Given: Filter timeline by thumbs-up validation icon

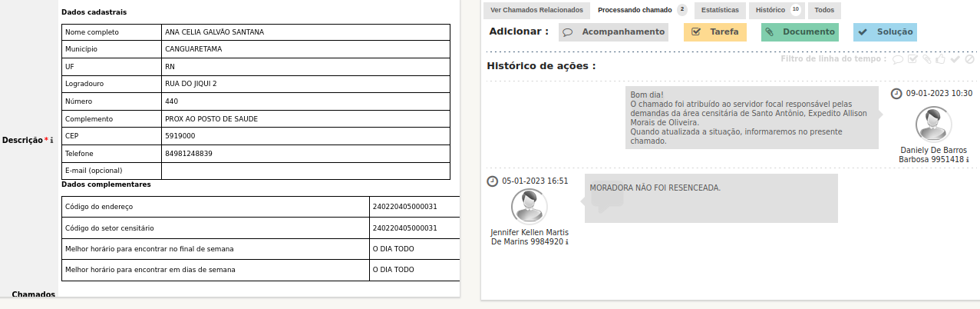Looking at the screenshot, I should pos(941,59).
